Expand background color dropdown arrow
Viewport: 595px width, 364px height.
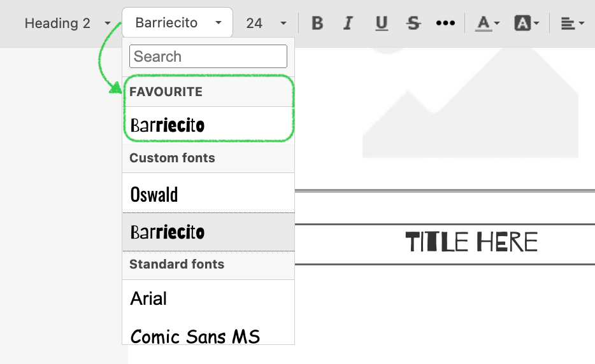(x=536, y=24)
